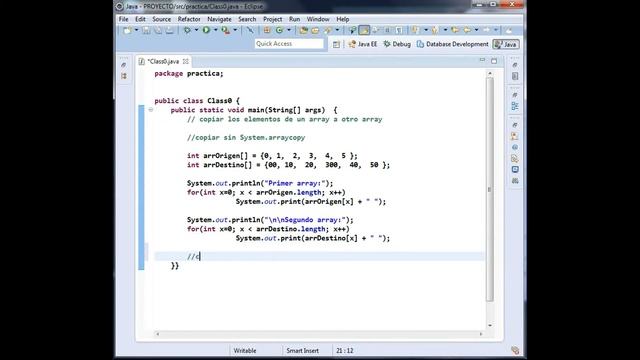Click the Package Explorer icon in left trim
The image size is (640, 360).
coord(124,76)
